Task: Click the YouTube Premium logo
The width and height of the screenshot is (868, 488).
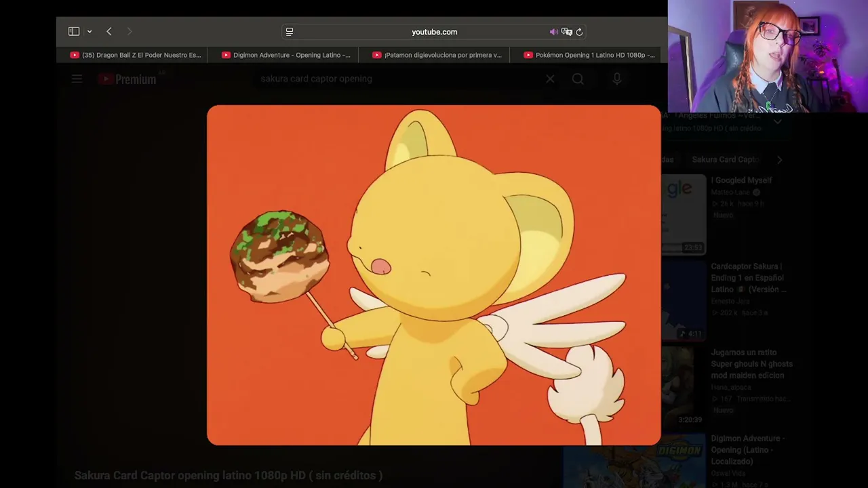Action: tap(127, 79)
